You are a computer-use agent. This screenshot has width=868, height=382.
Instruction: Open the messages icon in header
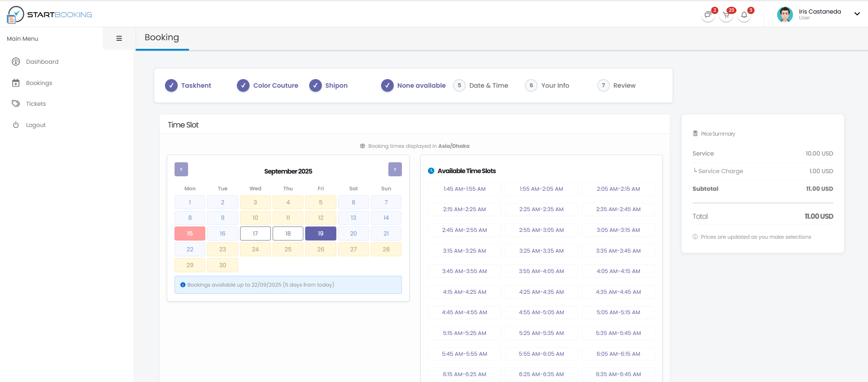pos(708,15)
